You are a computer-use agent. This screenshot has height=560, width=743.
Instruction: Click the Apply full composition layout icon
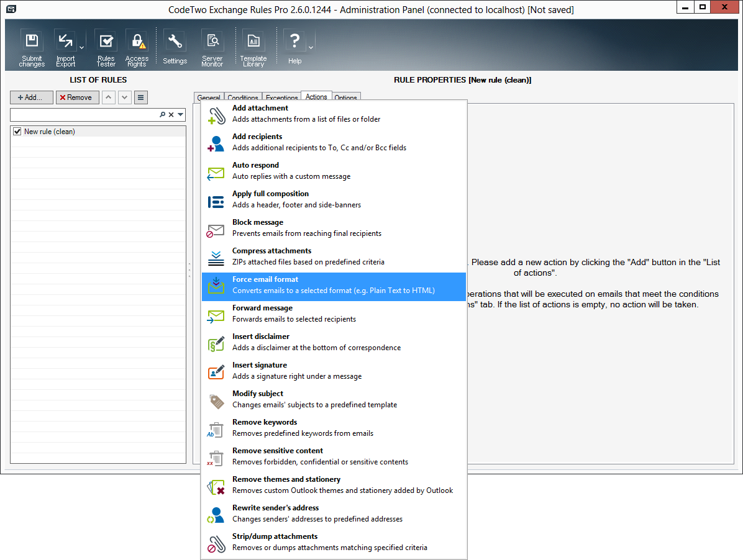pyautogui.click(x=216, y=202)
